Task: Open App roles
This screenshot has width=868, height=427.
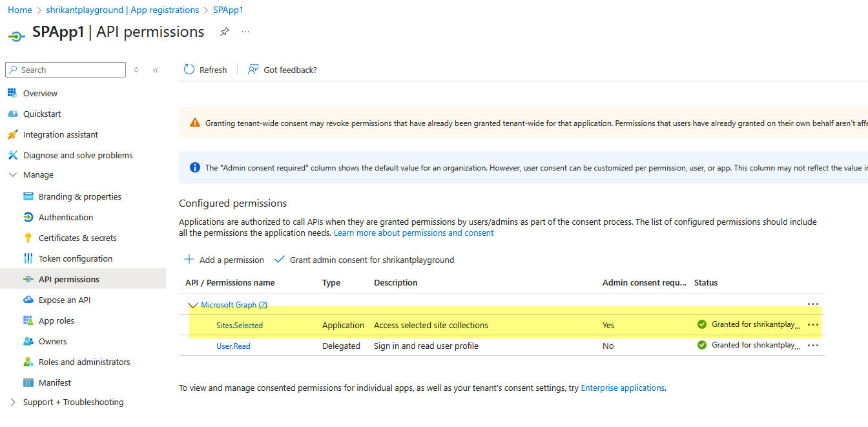Action: [56, 320]
